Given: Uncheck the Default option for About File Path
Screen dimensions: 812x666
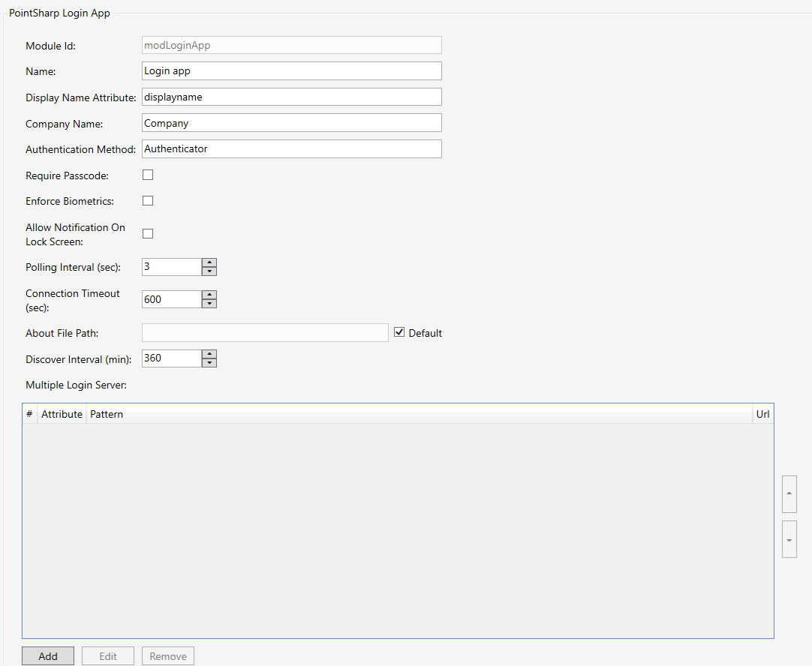Looking at the screenshot, I should pos(398,331).
